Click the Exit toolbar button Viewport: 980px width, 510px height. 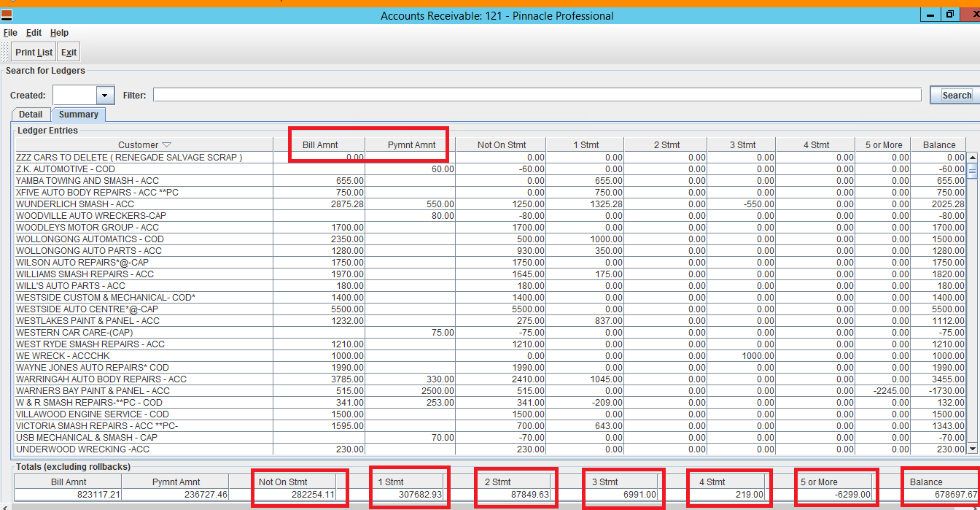pos(69,53)
